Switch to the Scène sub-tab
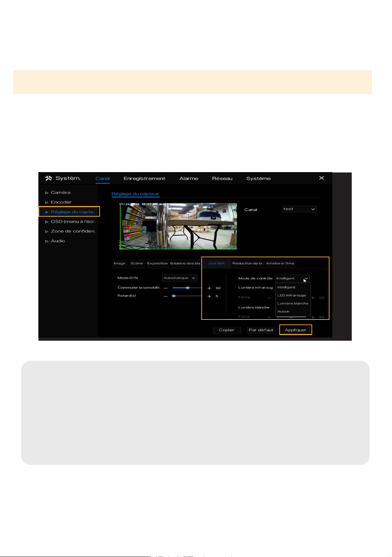The image size is (392, 557). (x=137, y=263)
